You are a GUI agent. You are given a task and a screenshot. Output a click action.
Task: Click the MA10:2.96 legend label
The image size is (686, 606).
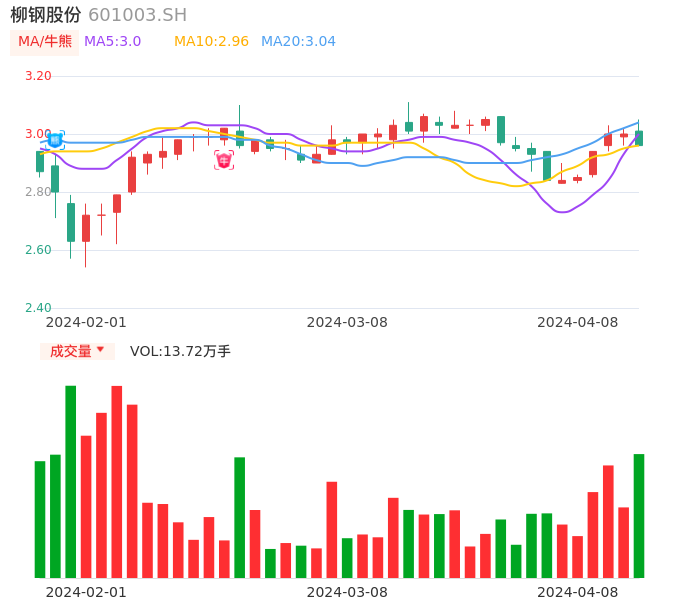coord(211,42)
